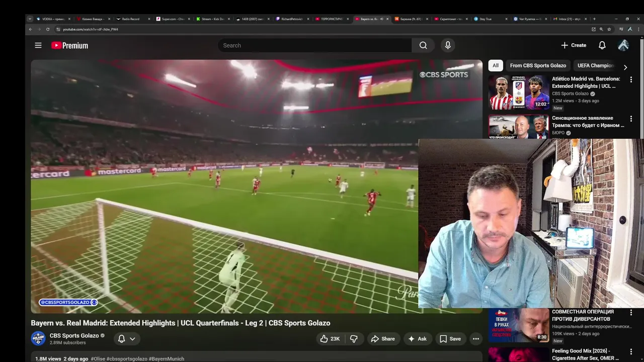Run search with the magnifier button
The height and width of the screenshot is (362, 644).
click(x=423, y=45)
